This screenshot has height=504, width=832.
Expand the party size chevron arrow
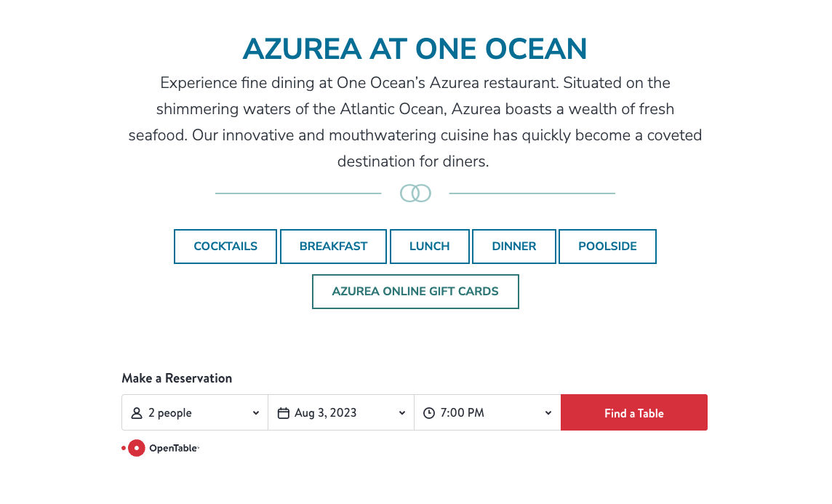coord(256,413)
